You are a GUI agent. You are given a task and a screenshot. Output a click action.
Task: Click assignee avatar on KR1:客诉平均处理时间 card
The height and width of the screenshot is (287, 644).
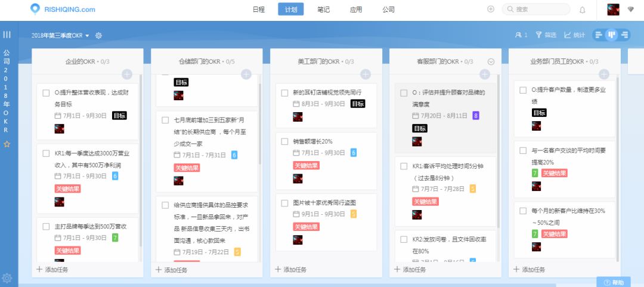click(x=417, y=215)
